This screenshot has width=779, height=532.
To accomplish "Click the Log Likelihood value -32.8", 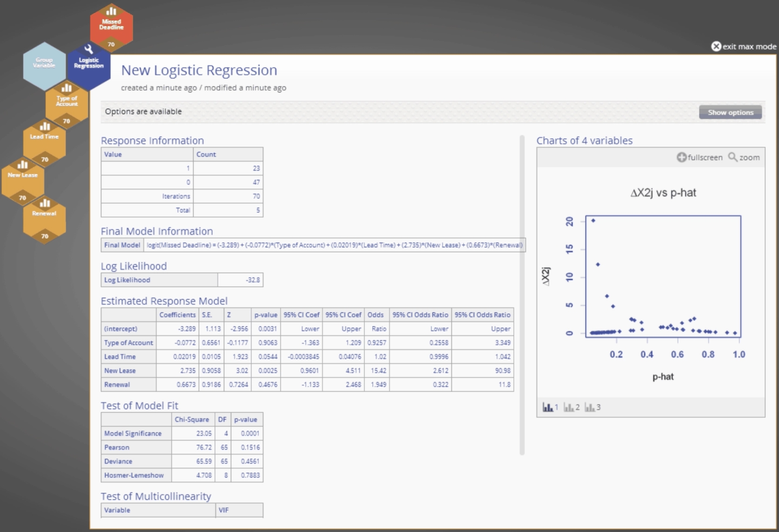I will click(240, 280).
